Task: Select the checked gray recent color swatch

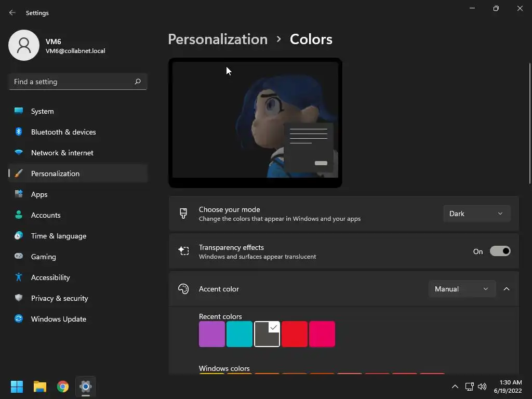Action: click(x=267, y=334)
